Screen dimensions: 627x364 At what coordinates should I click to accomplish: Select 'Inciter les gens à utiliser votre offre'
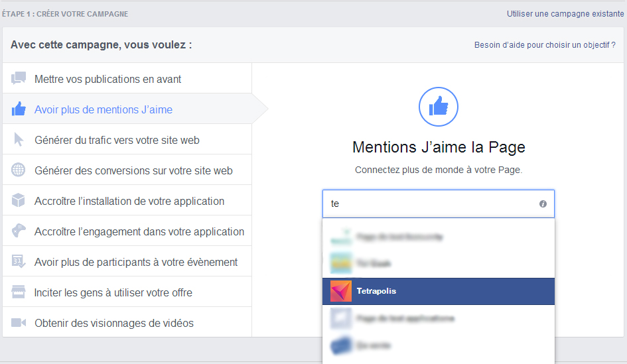click(127, 292)
